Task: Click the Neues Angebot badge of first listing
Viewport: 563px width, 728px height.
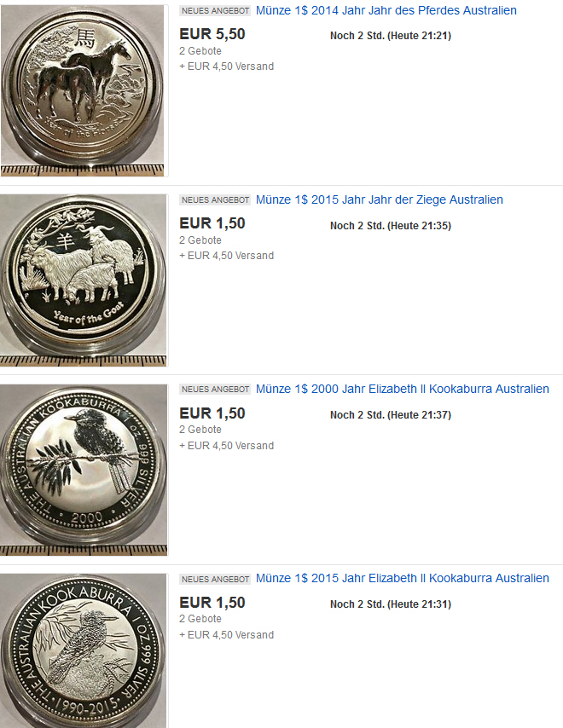Action: point(215,11)
